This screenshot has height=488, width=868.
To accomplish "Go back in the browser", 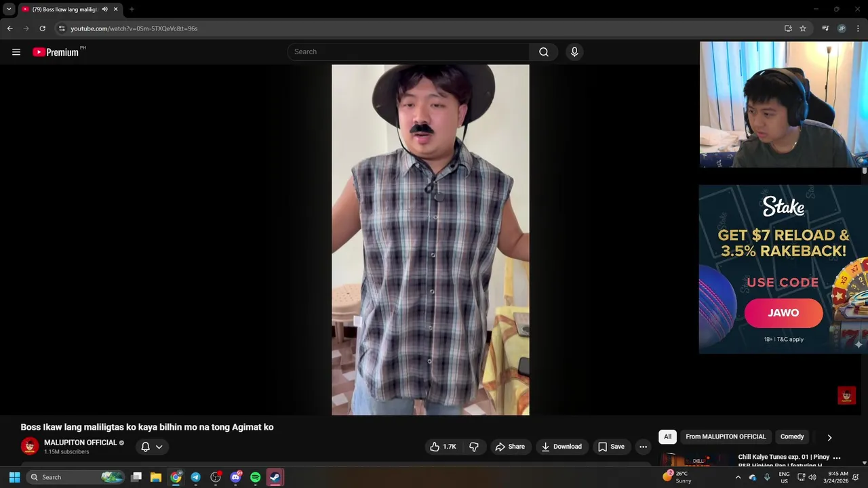I will point(9,28).
